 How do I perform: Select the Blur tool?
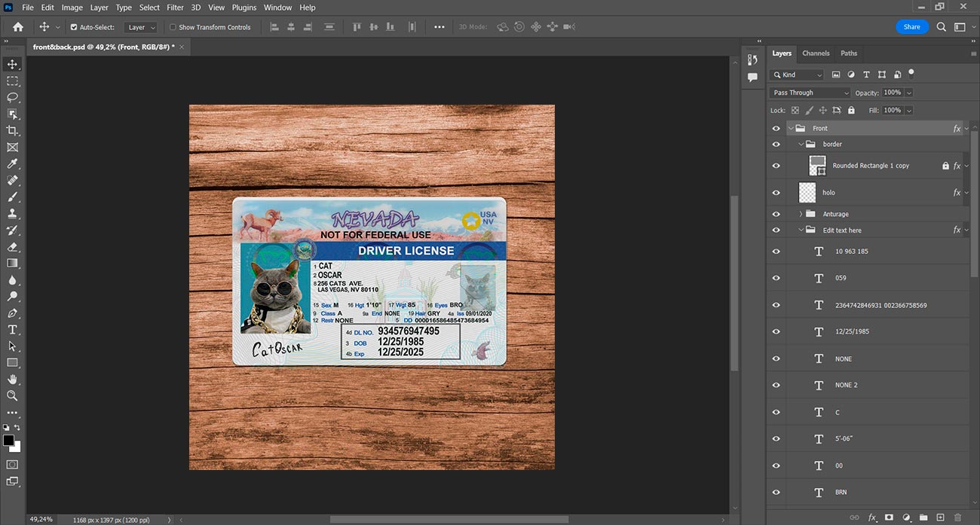tap(12, 280)
